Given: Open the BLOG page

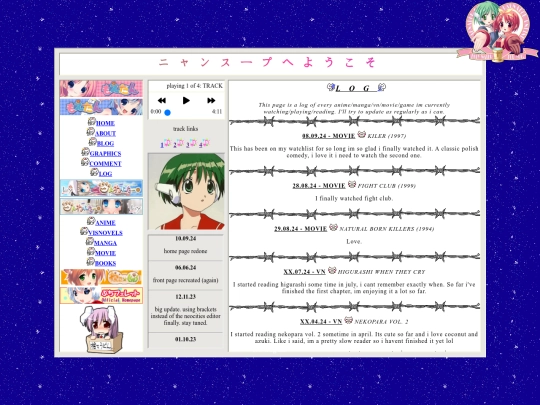Looking at the screenshot, I should coord(105,144).
